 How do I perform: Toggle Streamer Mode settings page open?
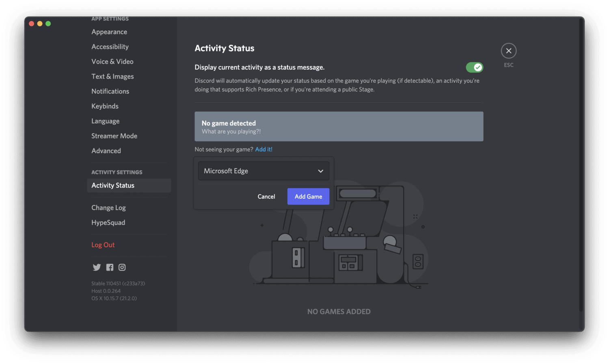click(114, 136)
